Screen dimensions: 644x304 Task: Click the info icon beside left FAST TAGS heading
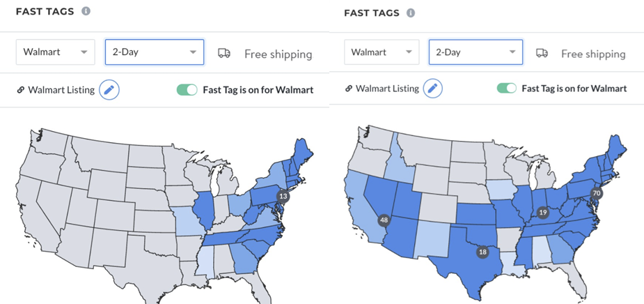point(86,12)
